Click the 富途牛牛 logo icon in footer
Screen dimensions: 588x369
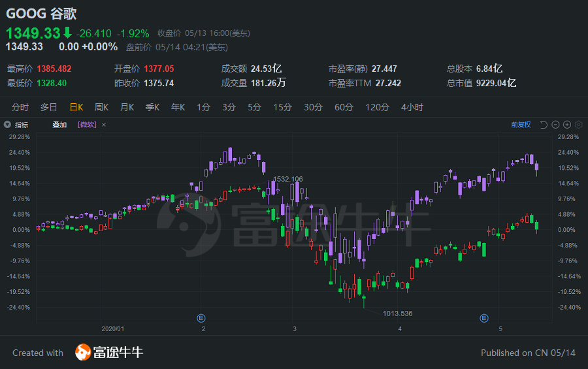pyautogui.click(x=83, y=352)
